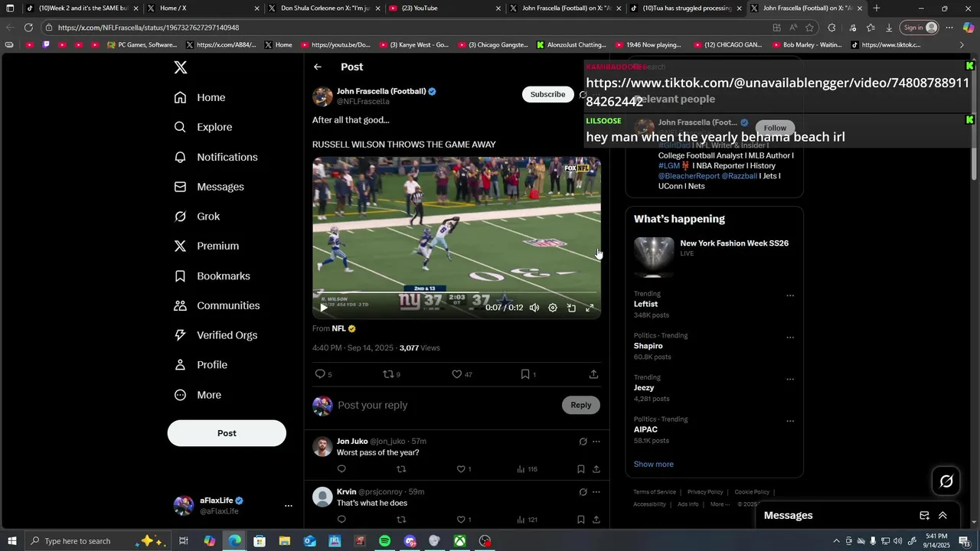The image size is (980, 551).
Task: Open options for Shapiro trend
Action: 790,337
